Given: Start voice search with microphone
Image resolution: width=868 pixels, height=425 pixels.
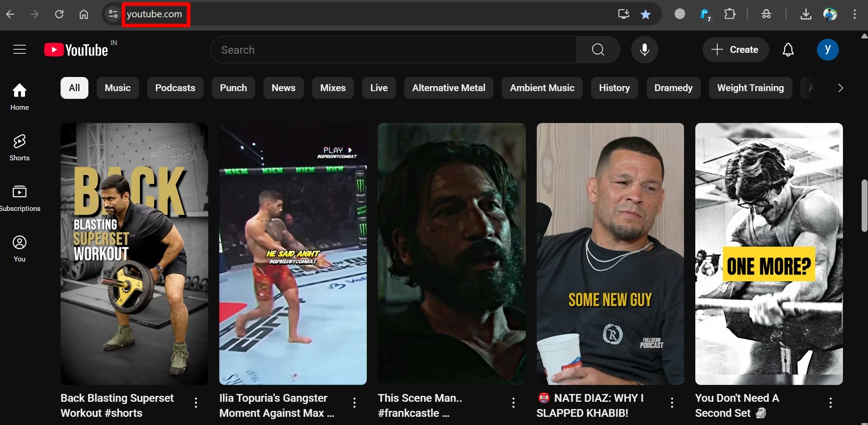Looking at the screenshot, I should coord(644,50).
